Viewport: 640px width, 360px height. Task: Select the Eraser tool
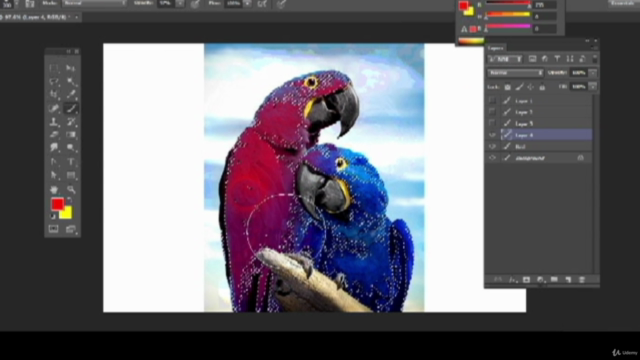point(53,134)
